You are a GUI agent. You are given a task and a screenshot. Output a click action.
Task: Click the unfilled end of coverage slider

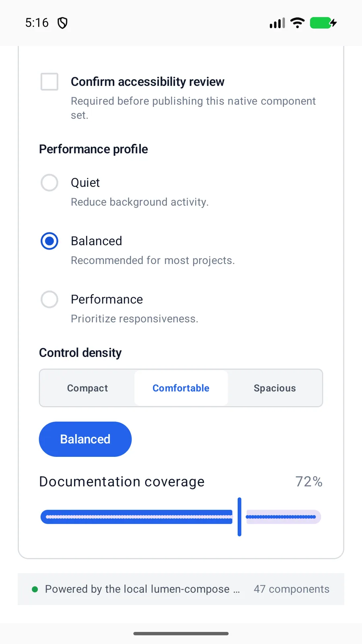tap(283, 517)
